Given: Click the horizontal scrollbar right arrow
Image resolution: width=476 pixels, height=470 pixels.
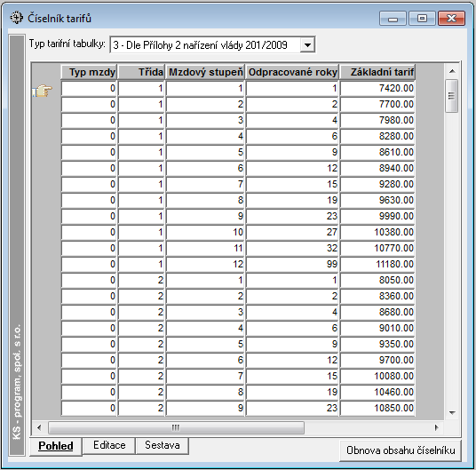Looking at the screenshot, I should pyautogui.click(x=437, y=427).
